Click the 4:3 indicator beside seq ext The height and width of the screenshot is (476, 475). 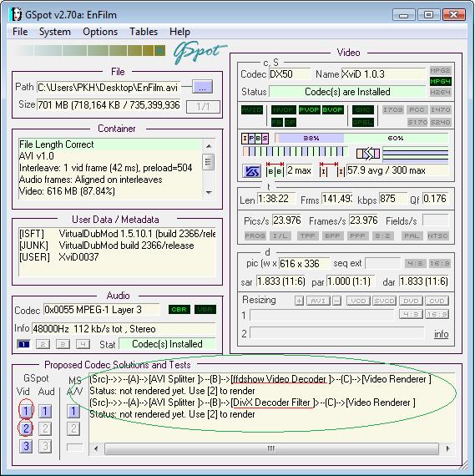[x=415, y=264]
